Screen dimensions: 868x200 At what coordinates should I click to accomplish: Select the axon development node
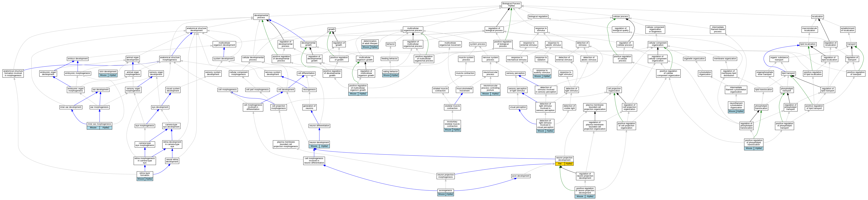(521, 176)
